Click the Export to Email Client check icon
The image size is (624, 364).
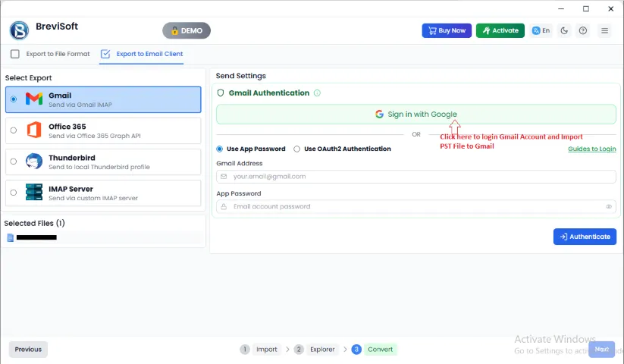click(105, 54)
